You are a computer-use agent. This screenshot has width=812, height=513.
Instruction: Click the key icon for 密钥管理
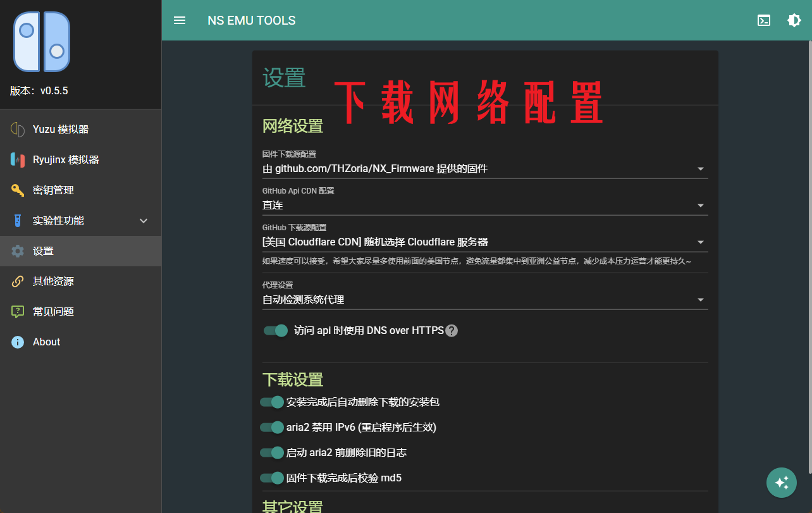pyautogui.click(x=17, y=190)
